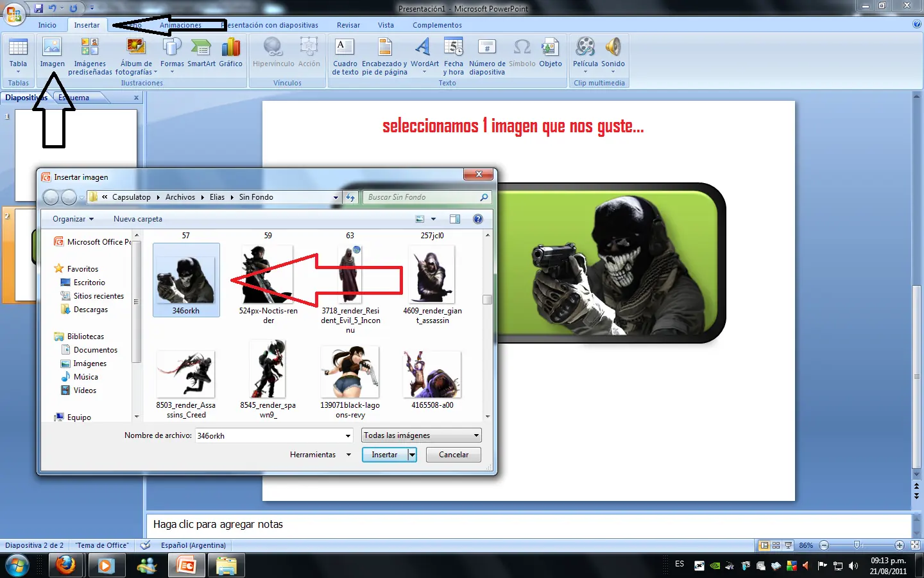Open the Herramientas dropdown
Screen dimensions: 924x578
coord(320,455)
